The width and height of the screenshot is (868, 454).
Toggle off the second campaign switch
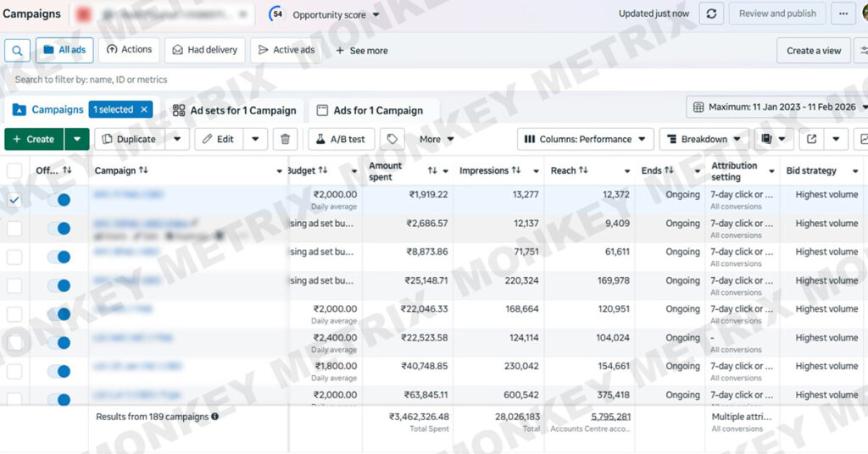[58, 229]
